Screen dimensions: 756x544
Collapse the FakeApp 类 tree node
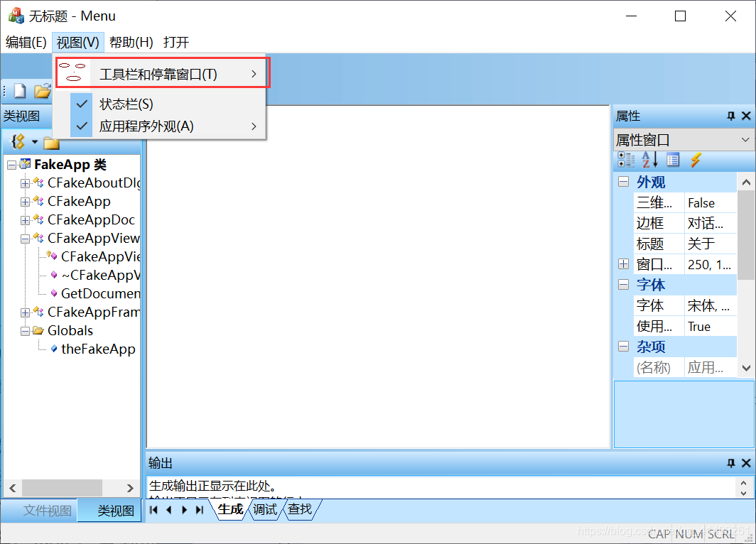11,165
